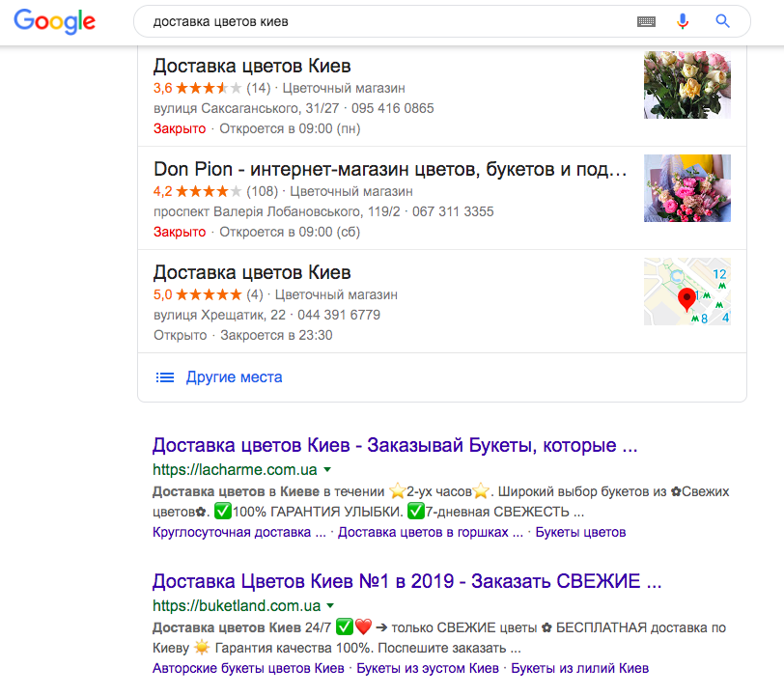Click phone number 067 311 3355
The image size is (784, 696).
click(x=453, y=212)
